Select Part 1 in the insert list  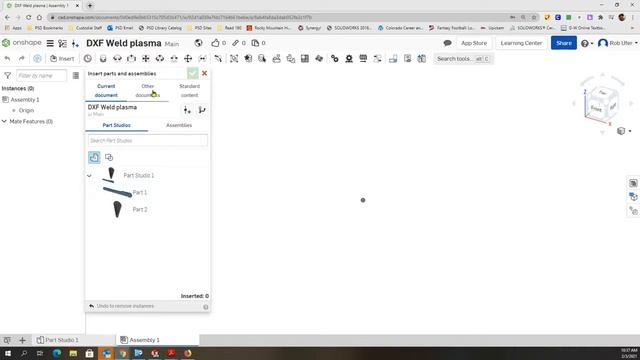pyautogui.click(x=140, y=192)
